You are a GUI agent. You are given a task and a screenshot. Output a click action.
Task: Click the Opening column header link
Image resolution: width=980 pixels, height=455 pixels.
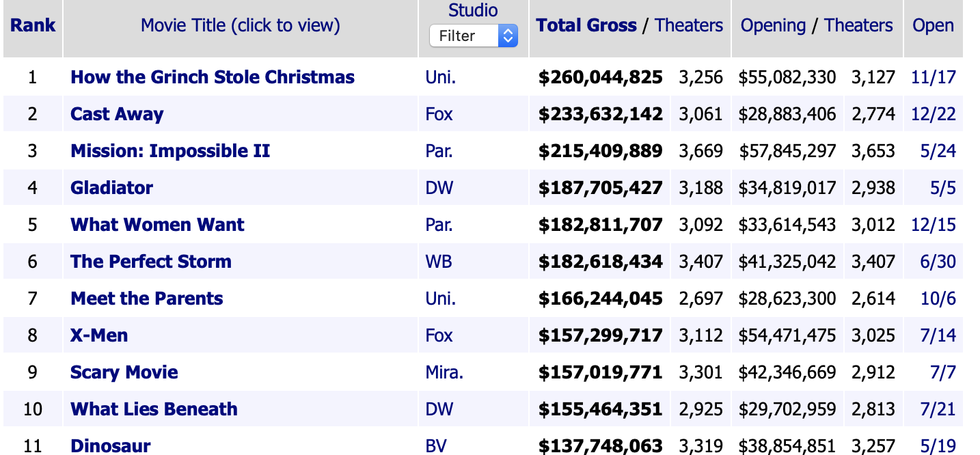tap(773, 26)
